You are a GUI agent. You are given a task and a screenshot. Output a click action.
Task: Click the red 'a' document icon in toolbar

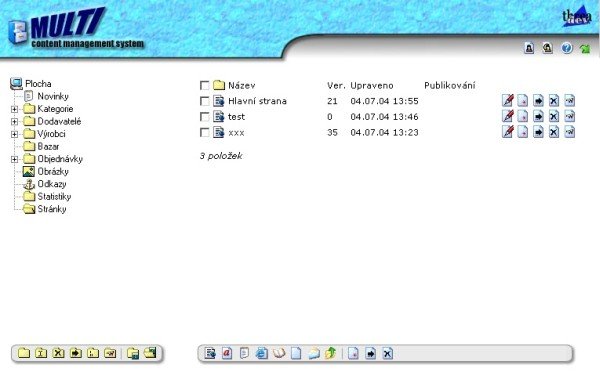pyautogui.click(x=227, y=353)
